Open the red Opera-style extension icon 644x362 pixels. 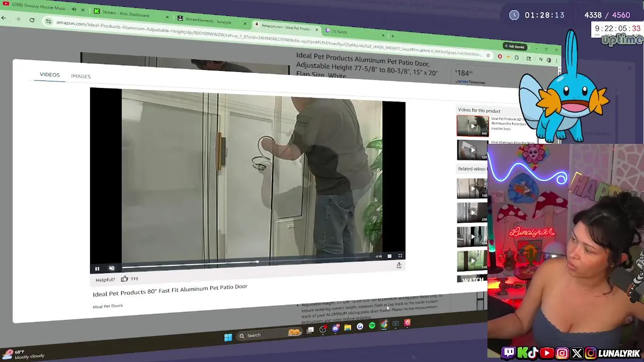[500, 56]
